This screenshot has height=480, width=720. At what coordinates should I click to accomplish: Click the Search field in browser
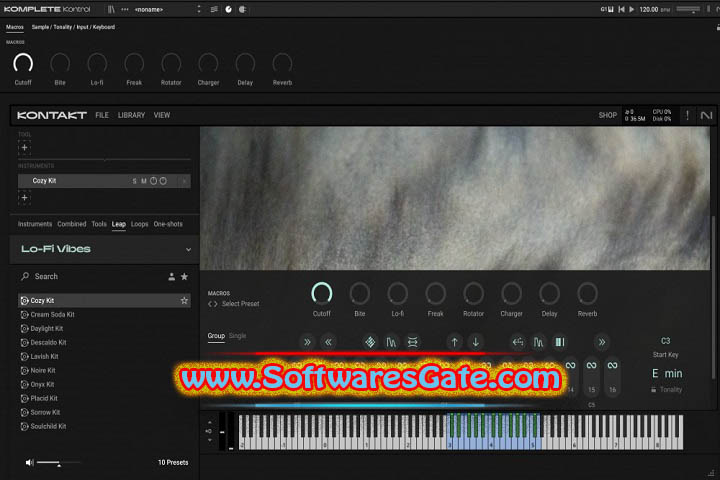(92, 277)
